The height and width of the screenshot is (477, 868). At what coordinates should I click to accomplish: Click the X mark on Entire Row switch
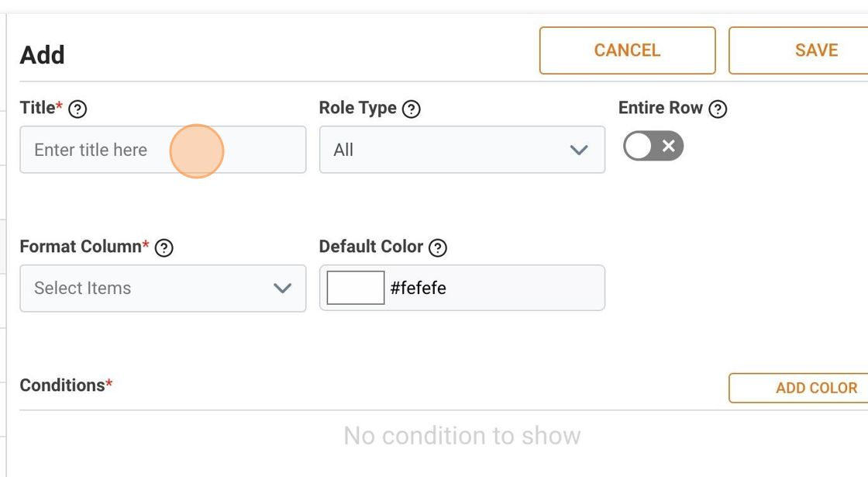[668, 146]
